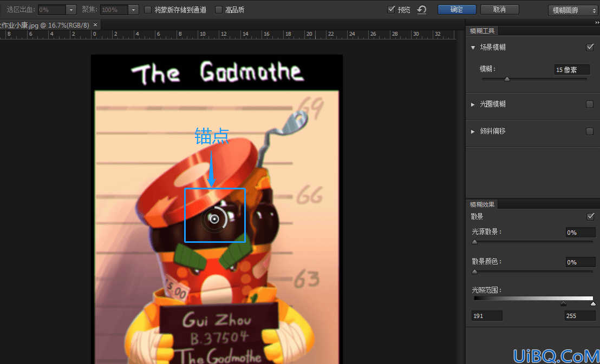Open the 选区出血 dropdown arrow
Screen dimensions: 600x364
click(71, 10)
